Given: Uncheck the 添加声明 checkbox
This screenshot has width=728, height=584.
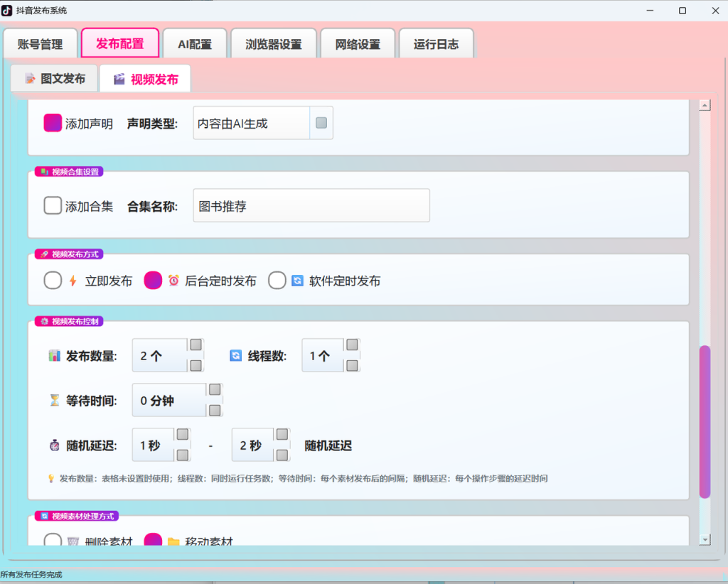Looking at the screenshot, I should (53, 123).
